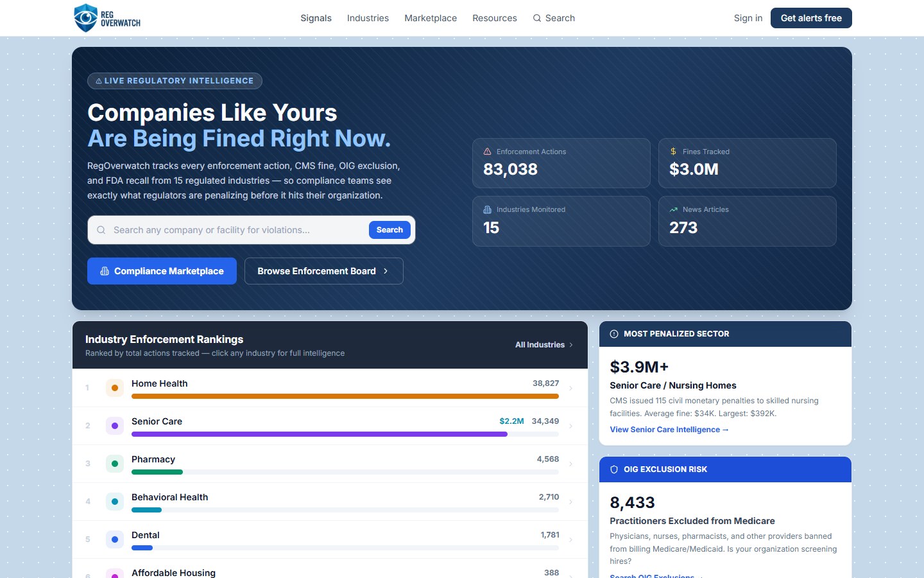The width and height of the screenshot is (924, 578).
Task: Click the alert triangle icon on Enforcement Actions card
Action: click(487, 152)
